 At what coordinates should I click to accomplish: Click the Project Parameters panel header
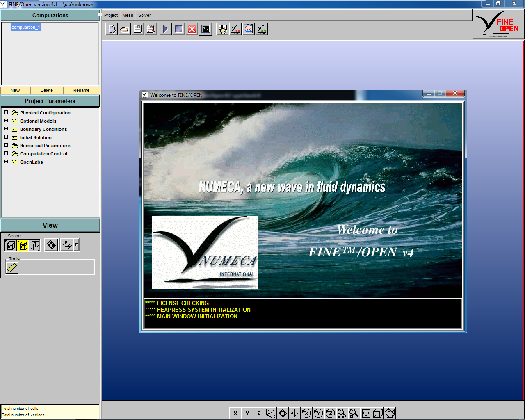tap(50, 101)
